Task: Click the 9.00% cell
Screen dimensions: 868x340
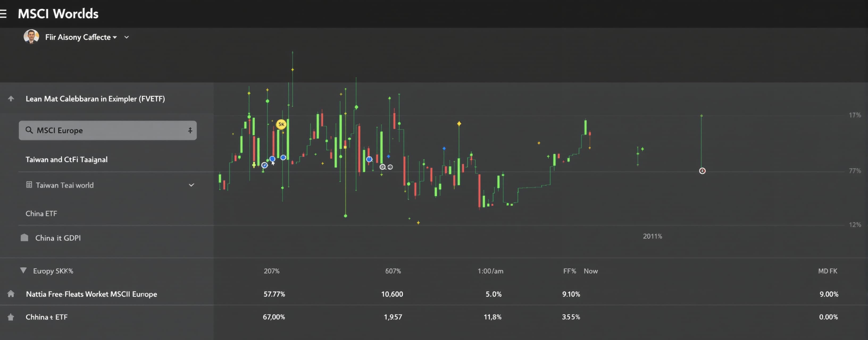Action: click(829, 294)
